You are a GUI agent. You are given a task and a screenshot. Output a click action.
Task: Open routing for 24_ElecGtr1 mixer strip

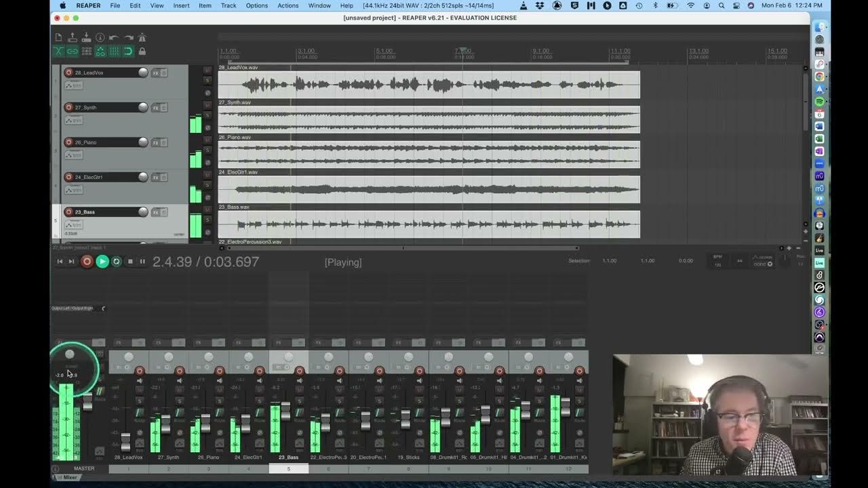259,413
